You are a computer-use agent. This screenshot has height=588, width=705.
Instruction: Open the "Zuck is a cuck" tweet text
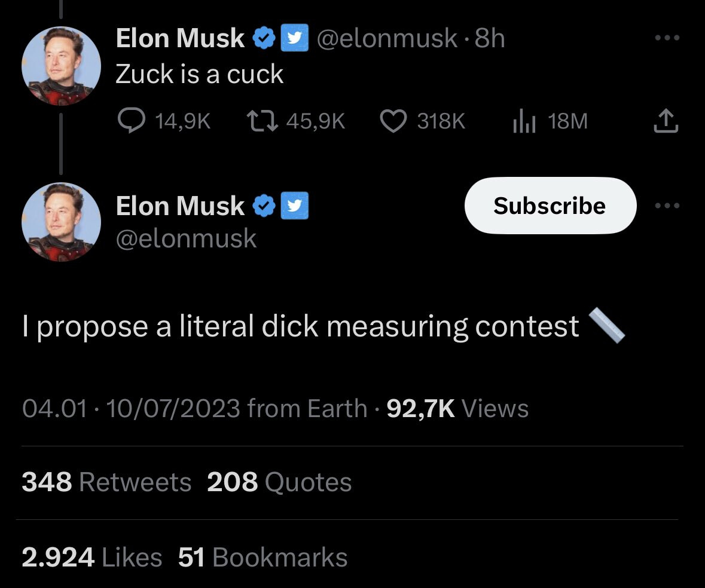tap(199, 74)
